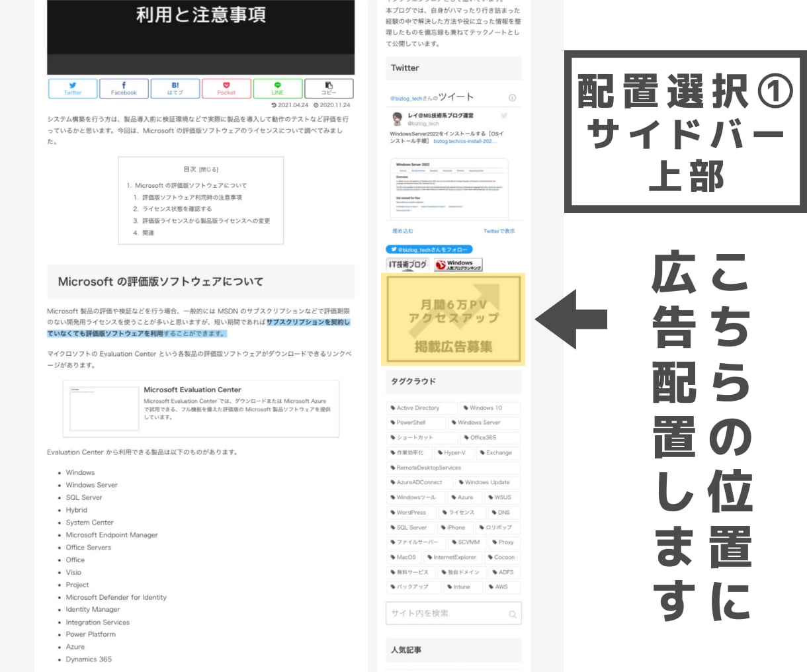
Task: Select the Windowsツール tag
Action: (x=416, y=497)
